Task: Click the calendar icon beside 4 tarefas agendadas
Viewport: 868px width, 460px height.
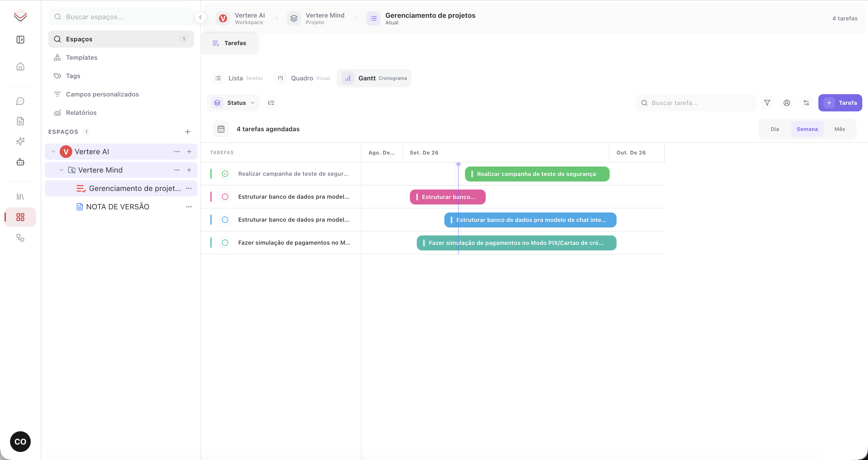Action: tap(221, 129)
